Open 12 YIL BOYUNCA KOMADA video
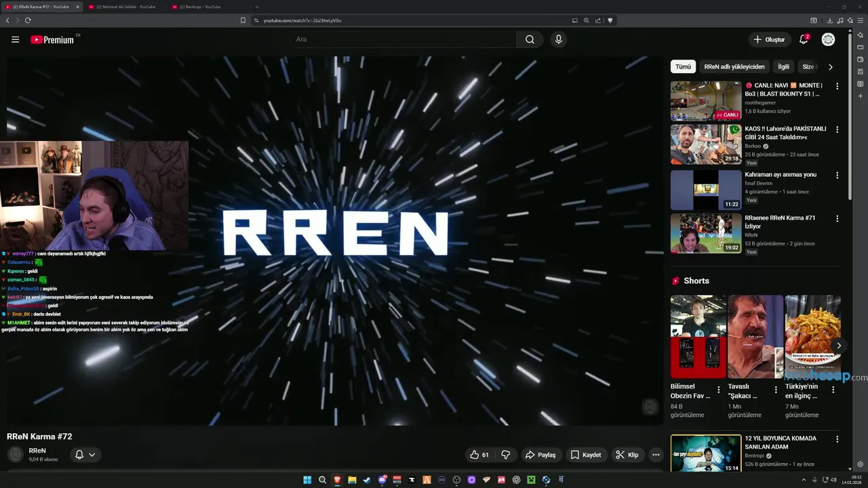 [706, 453]
